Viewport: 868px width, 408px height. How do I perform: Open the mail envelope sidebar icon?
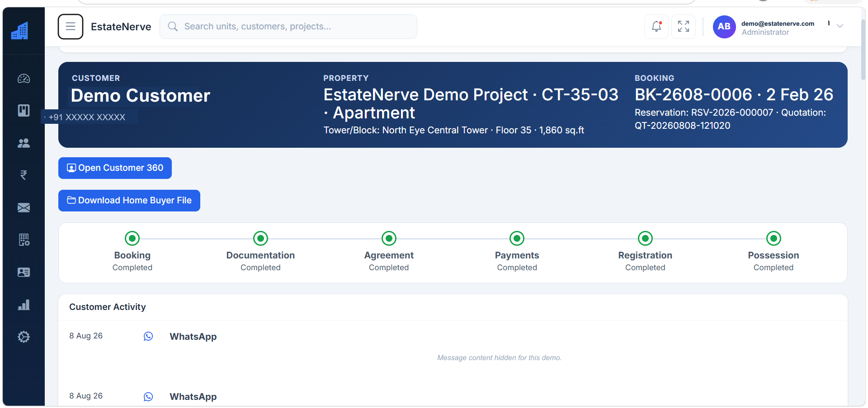24,207
